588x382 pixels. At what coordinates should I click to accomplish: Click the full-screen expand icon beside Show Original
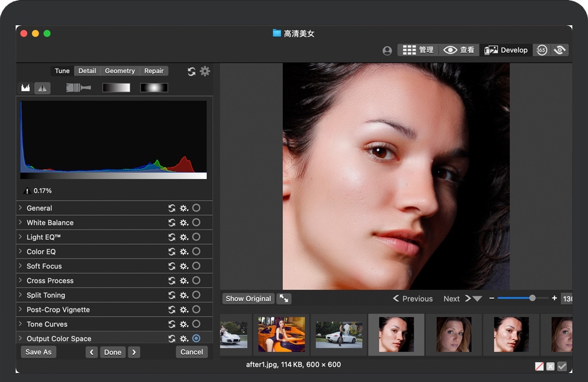[284, 299]
